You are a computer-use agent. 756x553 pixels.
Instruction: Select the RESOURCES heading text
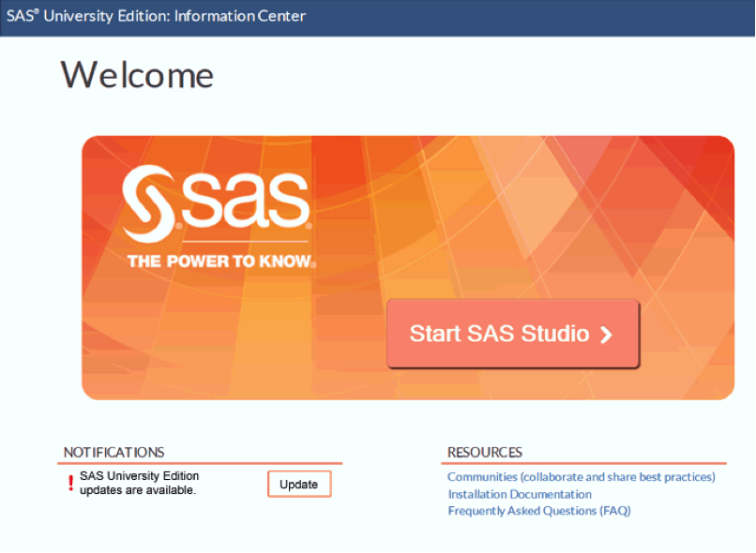pos(485,453)
